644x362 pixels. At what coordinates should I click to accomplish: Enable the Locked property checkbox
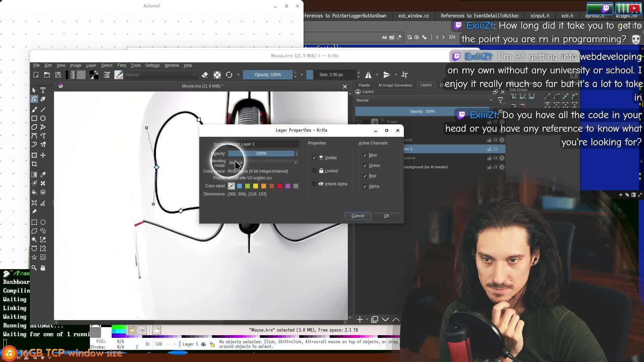(x=314, y=171)
